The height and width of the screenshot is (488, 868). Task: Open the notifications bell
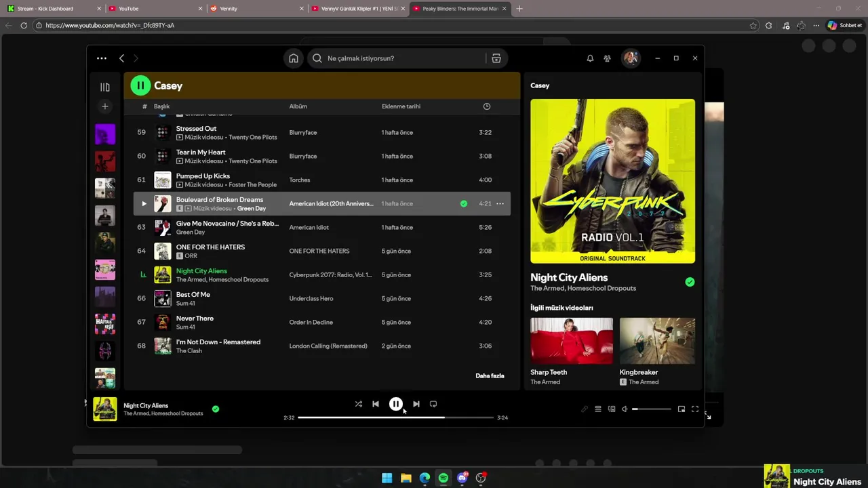[x=590, y=58]
